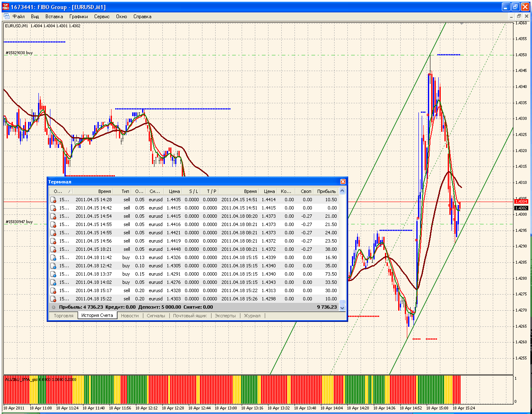This screenshot has height=414, width=532.
Task: Click the terminal scrollbar down arrow
Action: (x=342, y=307)
